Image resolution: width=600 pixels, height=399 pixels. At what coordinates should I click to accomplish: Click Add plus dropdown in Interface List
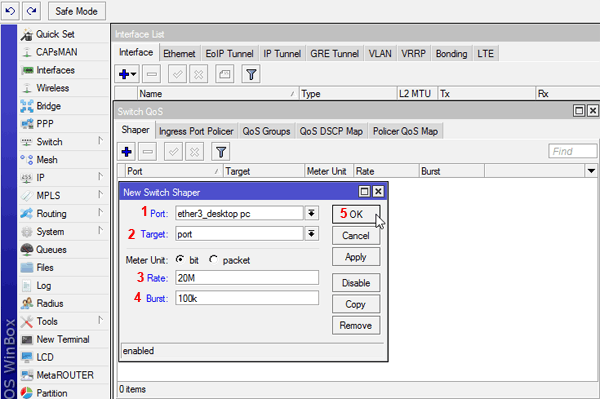(127, 74)
